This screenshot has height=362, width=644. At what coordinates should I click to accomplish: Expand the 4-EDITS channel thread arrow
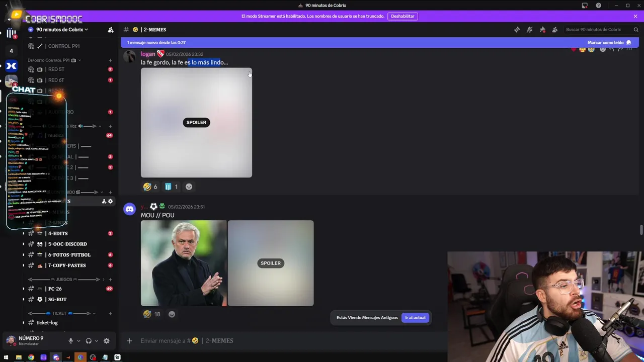pos(23,233)
